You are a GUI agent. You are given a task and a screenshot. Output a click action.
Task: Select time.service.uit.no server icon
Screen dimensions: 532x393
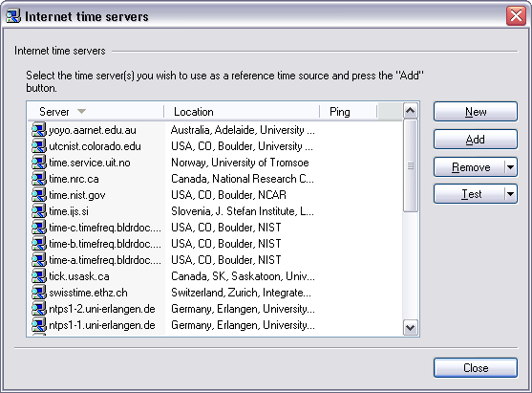(x=39, y=163)
